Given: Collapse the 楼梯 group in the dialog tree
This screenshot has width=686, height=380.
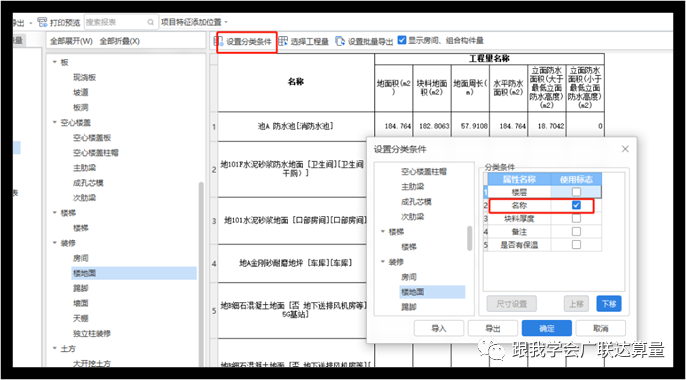Looking at the screenshot, I should (383, 232).
